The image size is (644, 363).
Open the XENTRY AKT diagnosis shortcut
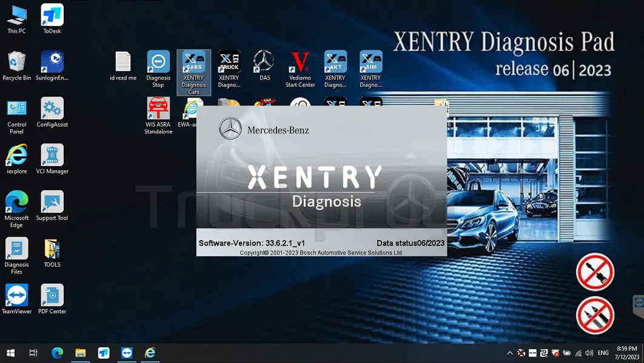click(x=335, y=69)
